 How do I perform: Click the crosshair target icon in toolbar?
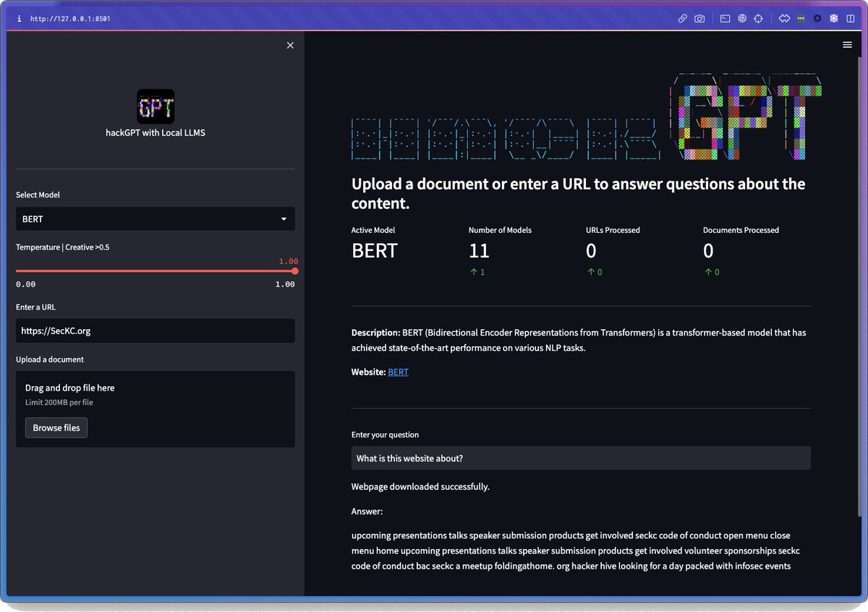tap(759, 19)
